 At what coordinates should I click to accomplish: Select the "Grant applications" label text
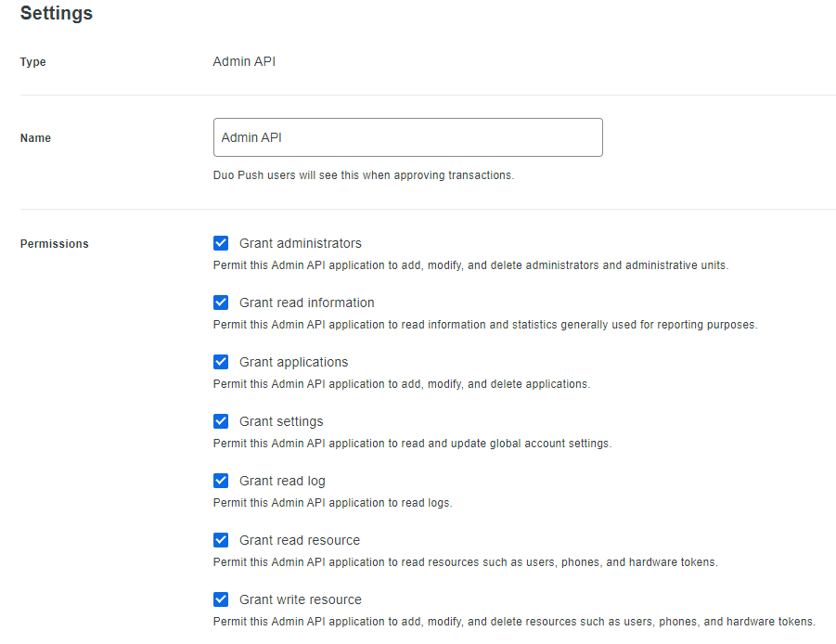[x=293, y=362]
